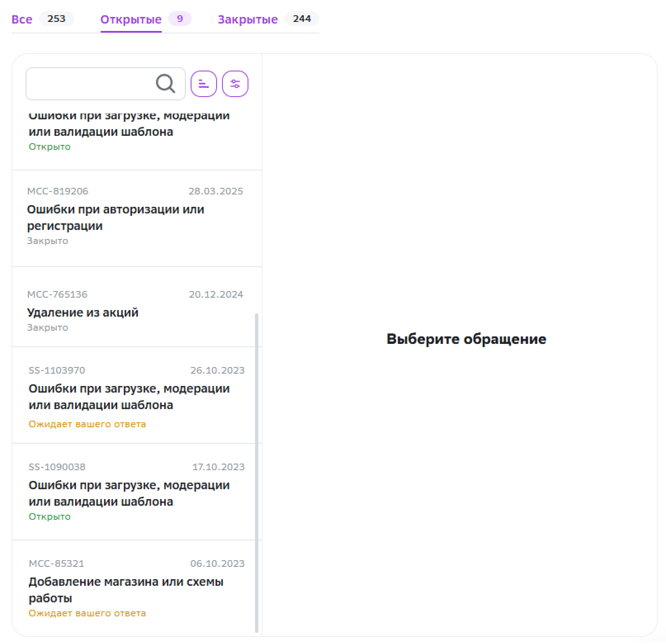Open the partially visible top ticket
Viewport: 666px width, 644px height.
pyautogui.click(x=129, y=131)
